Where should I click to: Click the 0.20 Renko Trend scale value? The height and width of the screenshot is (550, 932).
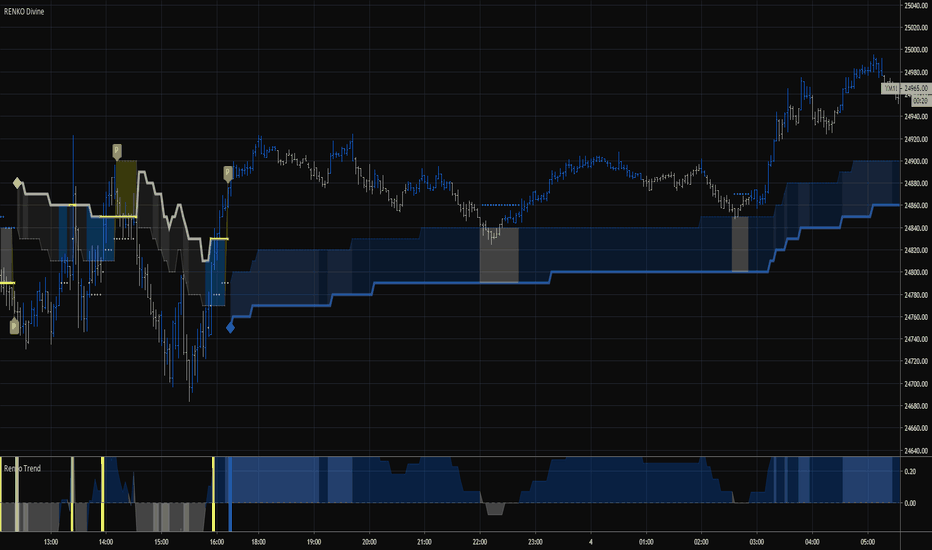(x=910, y=472)
